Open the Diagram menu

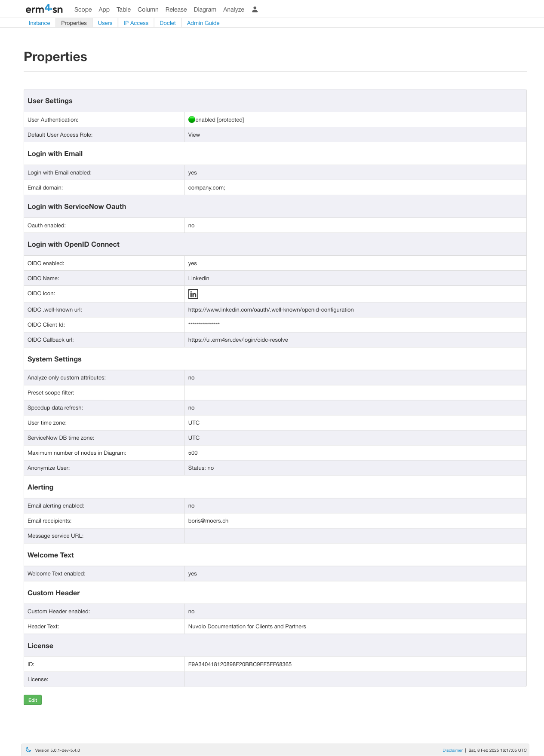205,9
